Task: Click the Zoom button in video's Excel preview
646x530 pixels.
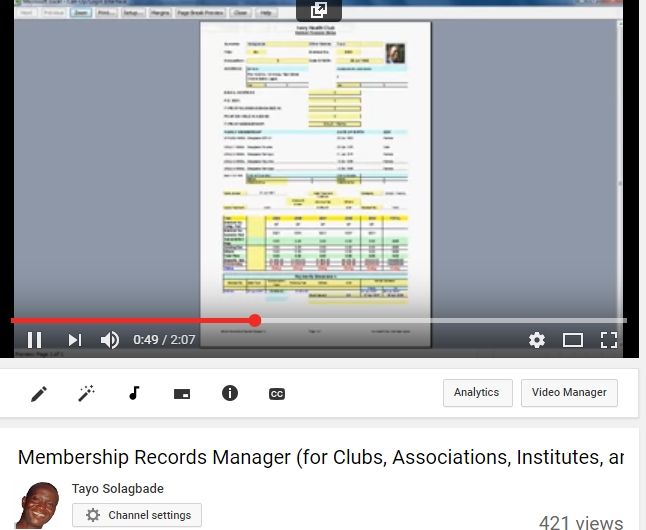Action: [81, 13]
